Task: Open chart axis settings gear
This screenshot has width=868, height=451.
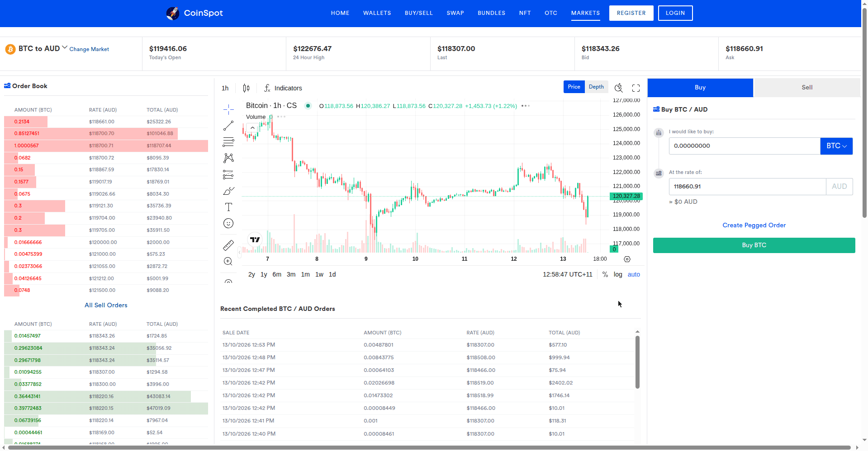Action: (x=627, y=259)
